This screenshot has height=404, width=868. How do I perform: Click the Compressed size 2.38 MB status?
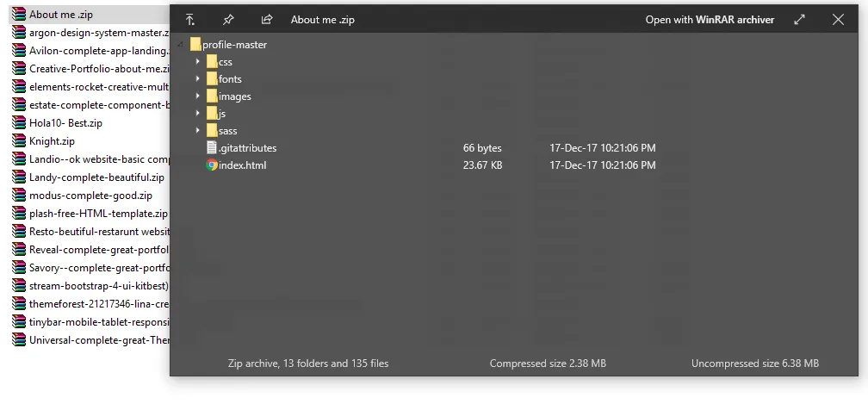[x=548, y=363]
